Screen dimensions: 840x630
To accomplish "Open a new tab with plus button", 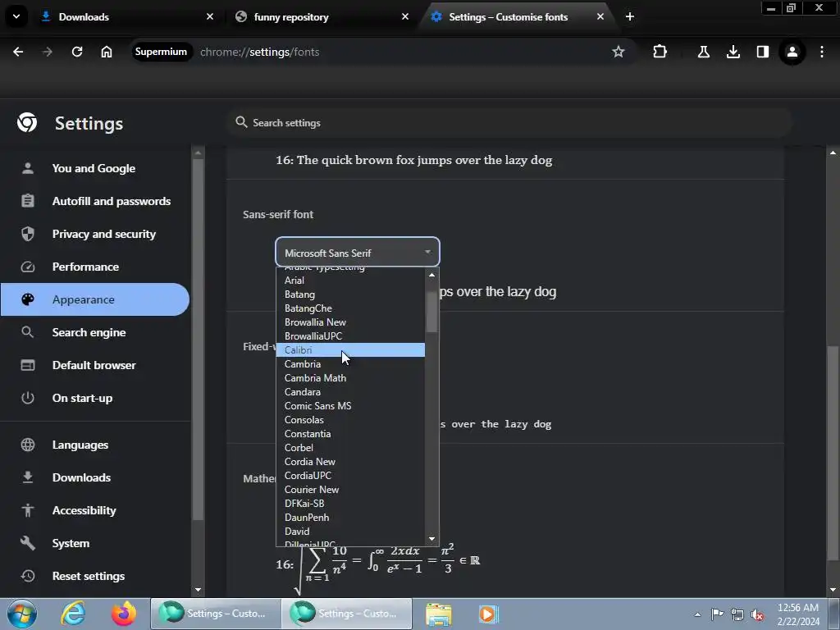I will click(630, 16).
